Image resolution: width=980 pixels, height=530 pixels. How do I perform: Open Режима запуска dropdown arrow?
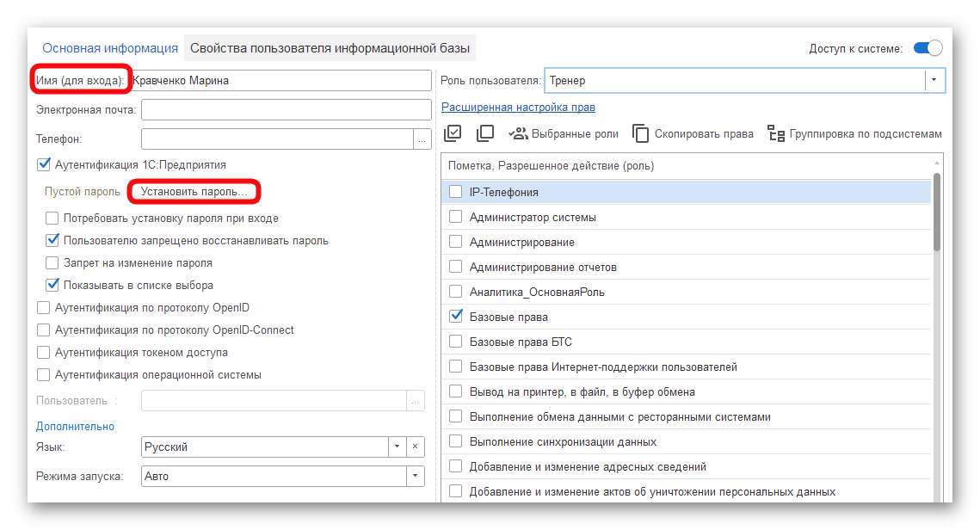pos(415,476)
